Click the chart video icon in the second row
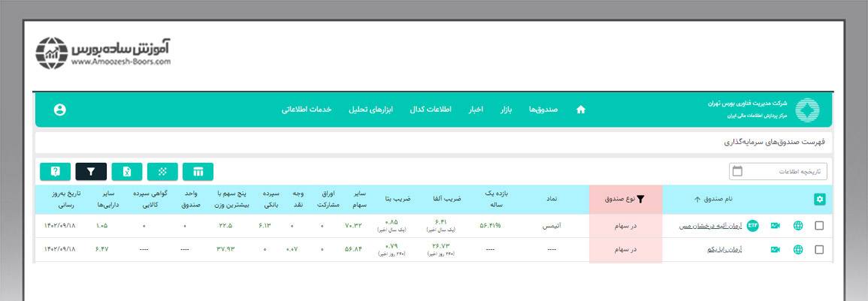The width and height of the screenshot is (868, 301). coord(775,250)
